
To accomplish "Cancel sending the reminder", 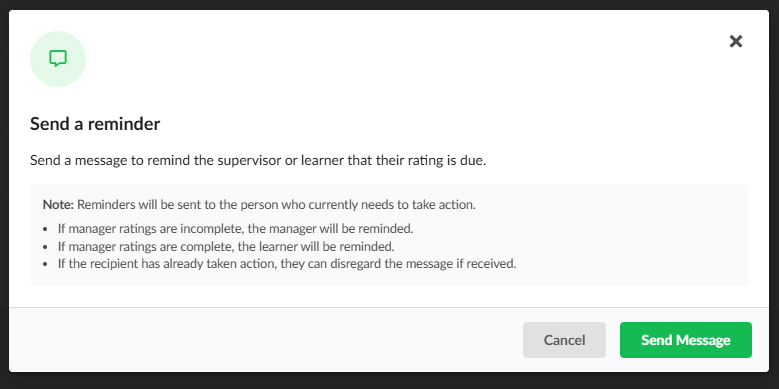I will [564, 340].
